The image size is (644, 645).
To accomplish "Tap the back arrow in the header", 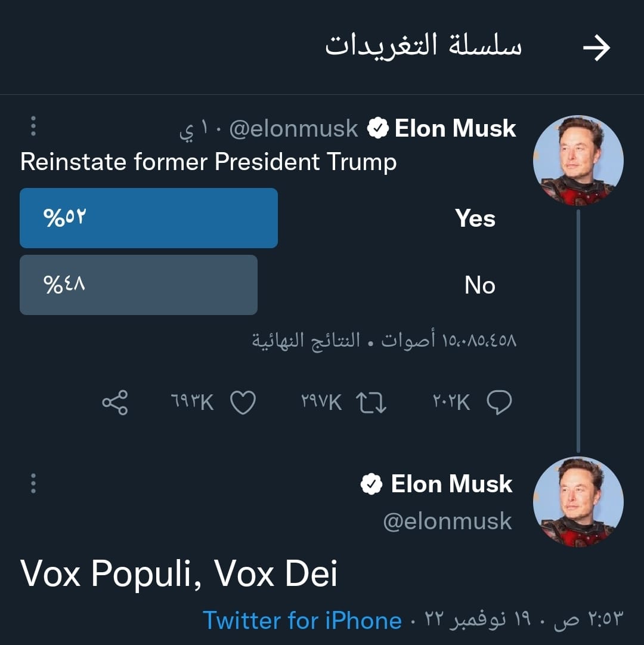I will click(596, 48).
